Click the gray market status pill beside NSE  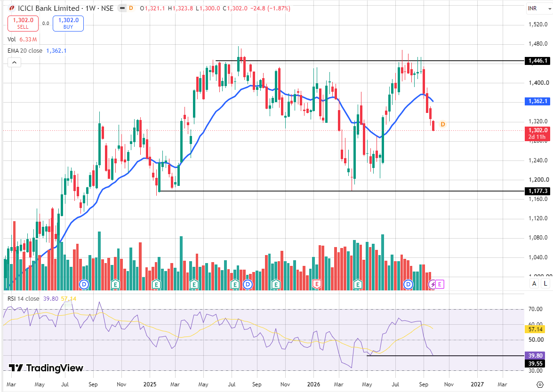(x=122, y=8)
